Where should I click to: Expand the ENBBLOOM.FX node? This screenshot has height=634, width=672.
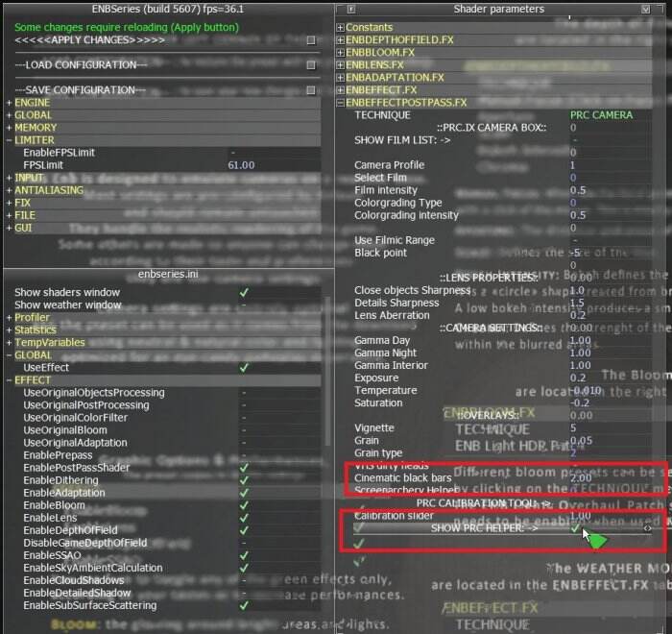pos(340,52)
